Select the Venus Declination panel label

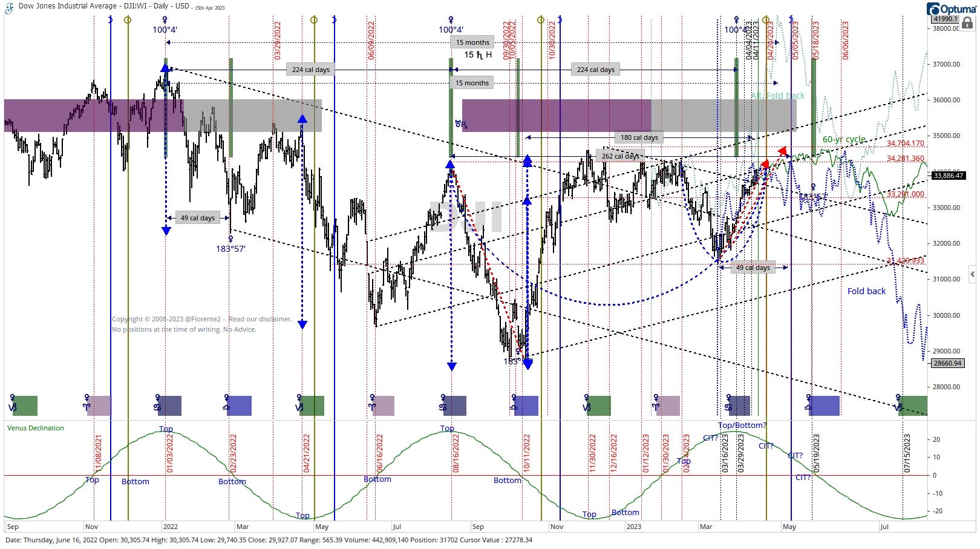pos(35,428)
